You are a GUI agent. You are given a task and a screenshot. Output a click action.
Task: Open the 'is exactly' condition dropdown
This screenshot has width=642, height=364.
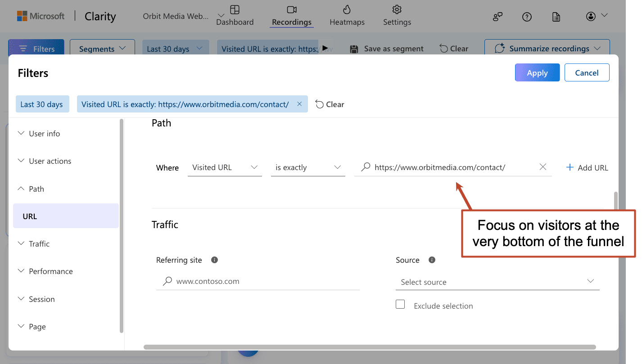(308, 167)
